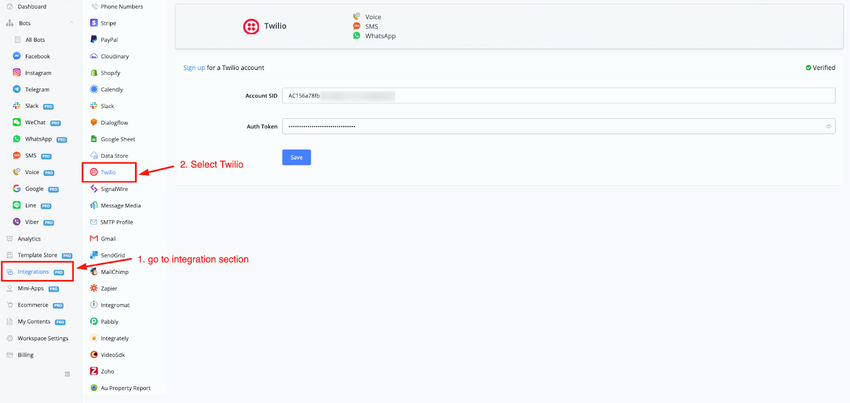Select the Calendly integration
The height and width of the screenshot is (403, 850).
[x=106, y=89]
